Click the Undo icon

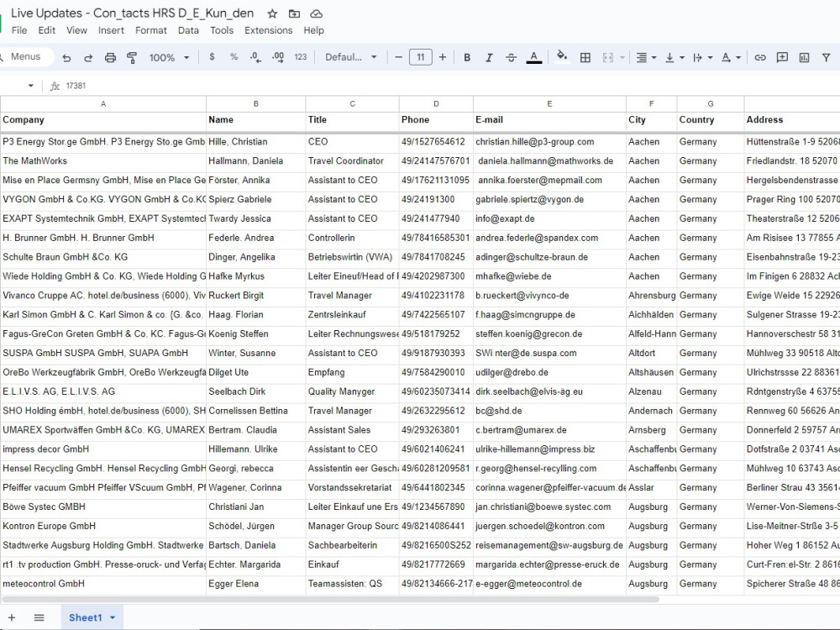click(x=66, y=57)
